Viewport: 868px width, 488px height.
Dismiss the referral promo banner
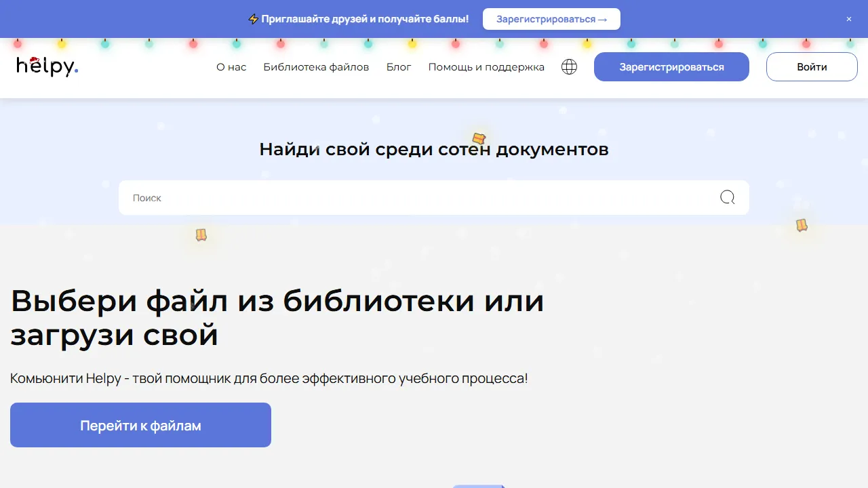[x=848, y=18]
